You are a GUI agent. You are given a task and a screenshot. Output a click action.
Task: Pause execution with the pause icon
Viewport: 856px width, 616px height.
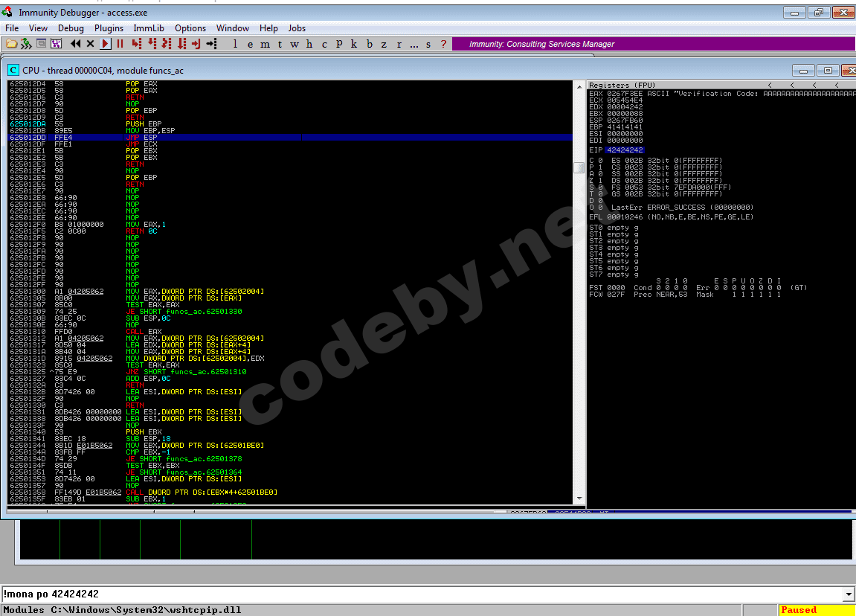pyautogui.click(x=120, y=44)
